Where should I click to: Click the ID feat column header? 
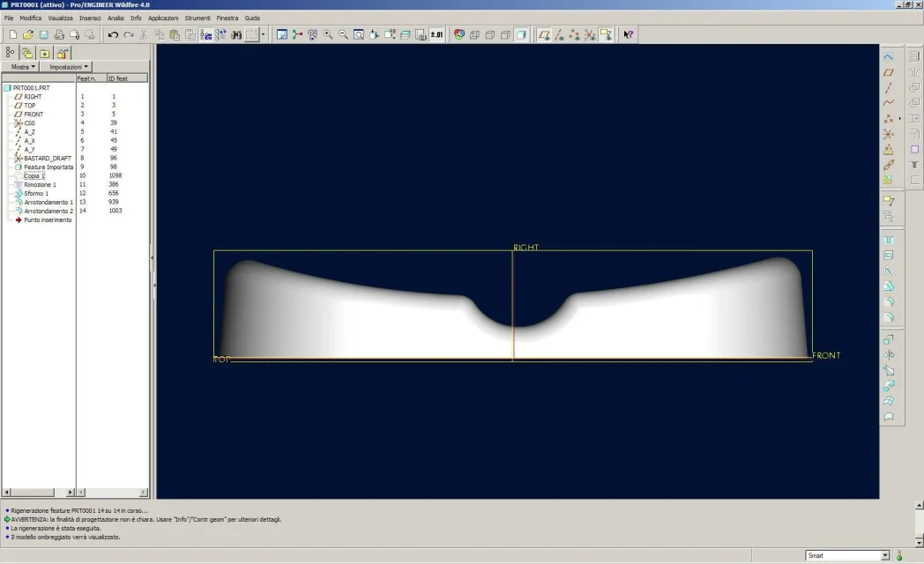tap(126, 78)
